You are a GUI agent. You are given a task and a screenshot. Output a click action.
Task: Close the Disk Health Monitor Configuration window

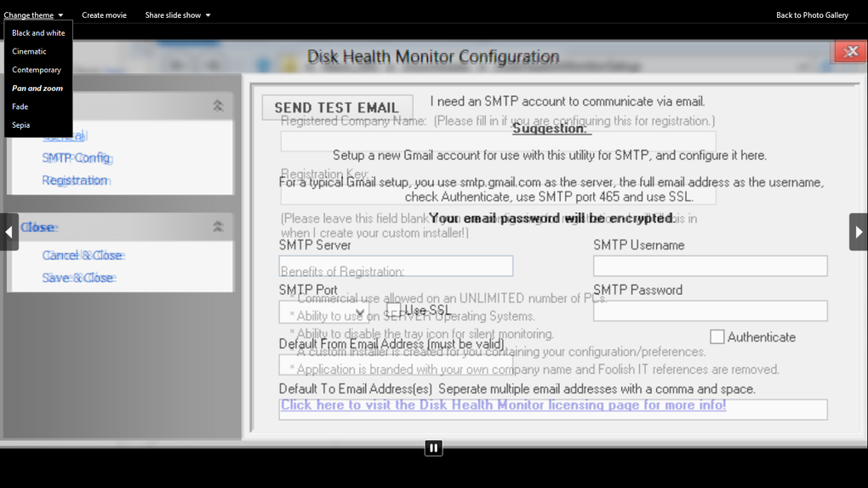(851, 51)
